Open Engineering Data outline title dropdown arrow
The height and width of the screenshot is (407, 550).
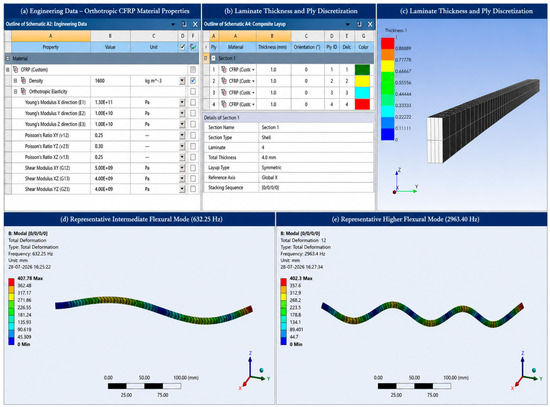click(173, 24)
